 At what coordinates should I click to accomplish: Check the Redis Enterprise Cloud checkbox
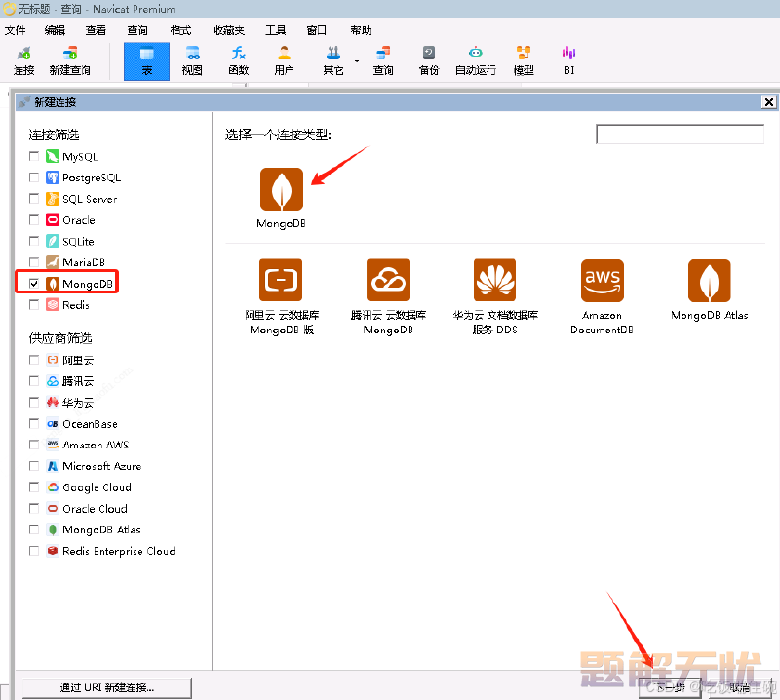click(34, 551)
